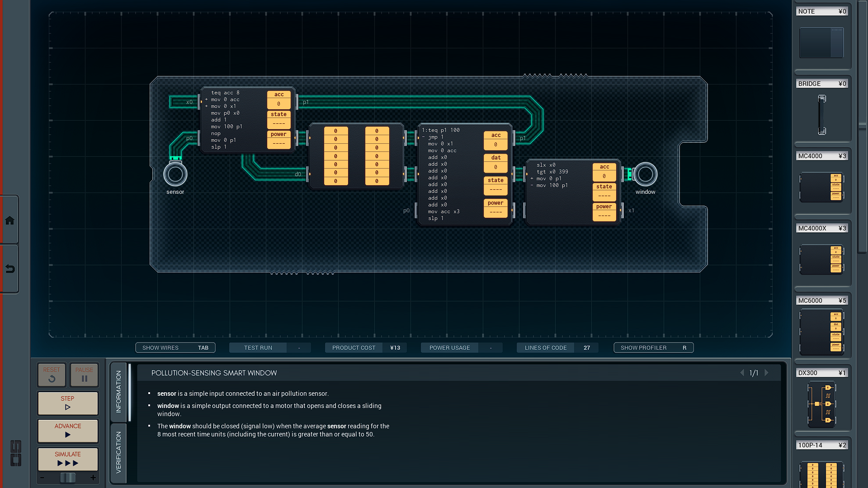Reset the simulation
The width and height of the screenshot is (868, 488).
click(52, 375)
